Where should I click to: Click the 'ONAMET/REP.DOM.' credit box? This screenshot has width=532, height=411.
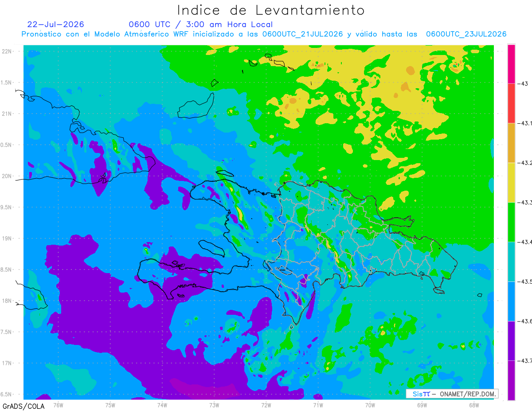point(452,394)
